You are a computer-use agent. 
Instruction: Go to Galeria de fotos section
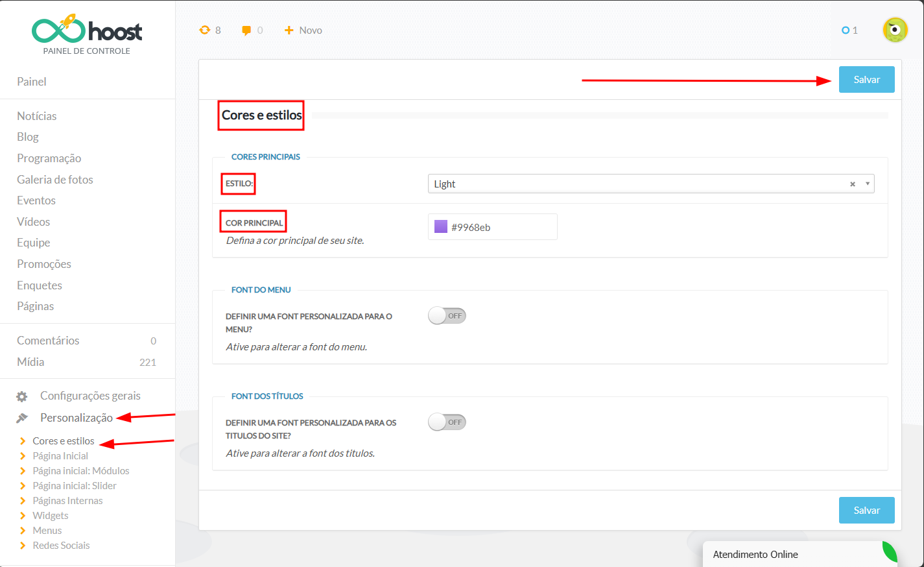click(x=55, y=180)
